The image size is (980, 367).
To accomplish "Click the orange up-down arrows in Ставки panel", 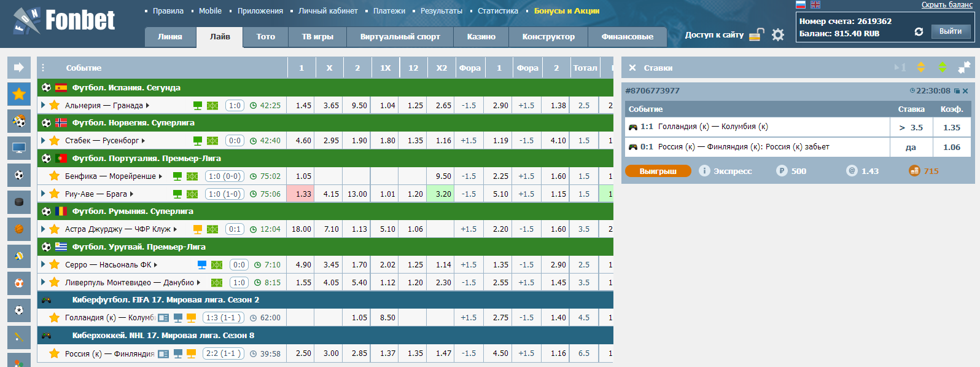I will (921, 68).
